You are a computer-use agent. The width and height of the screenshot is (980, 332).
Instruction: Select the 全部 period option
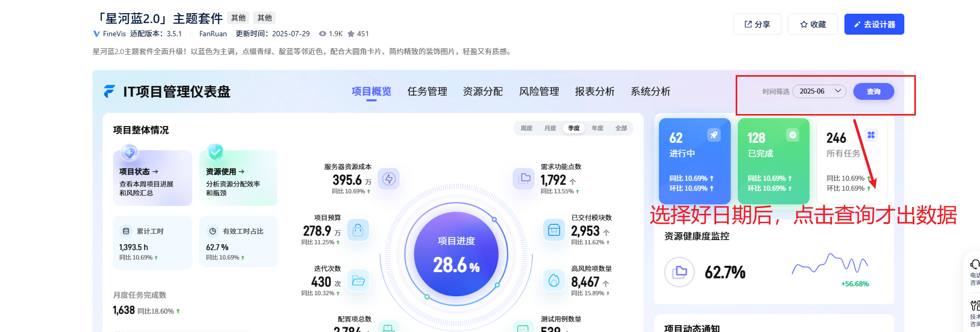[621, 128]
